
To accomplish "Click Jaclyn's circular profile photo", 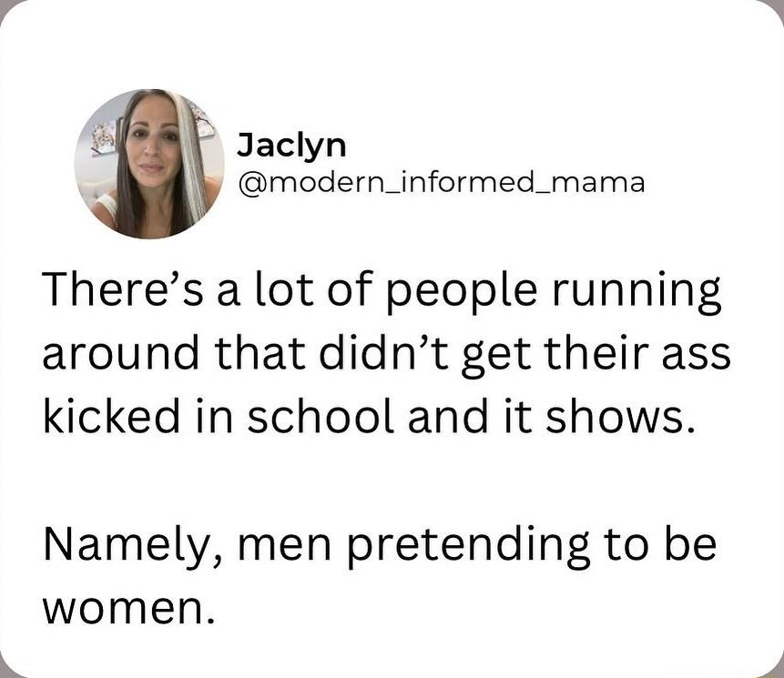I will [149, 164].
